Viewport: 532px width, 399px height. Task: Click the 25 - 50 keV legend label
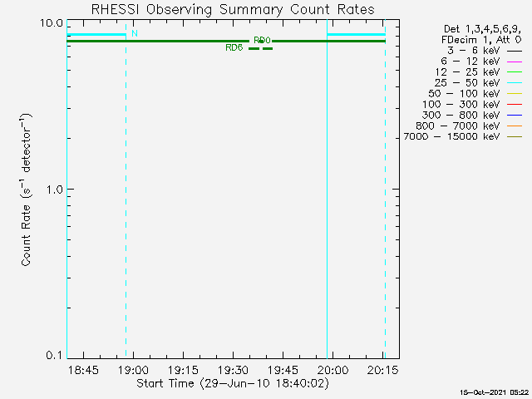467,83
